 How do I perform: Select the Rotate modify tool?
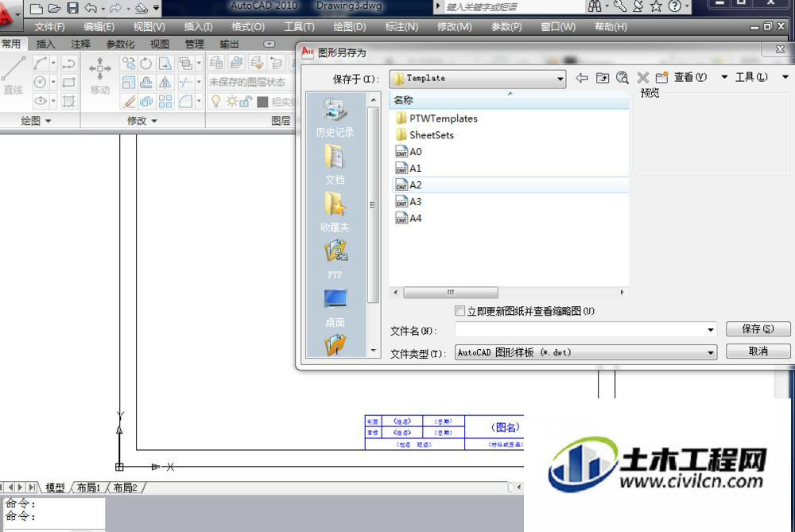146,64
